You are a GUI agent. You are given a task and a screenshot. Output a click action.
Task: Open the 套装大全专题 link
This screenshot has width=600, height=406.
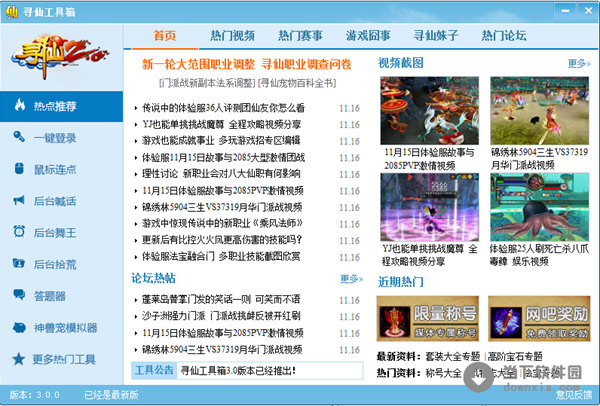453,357
